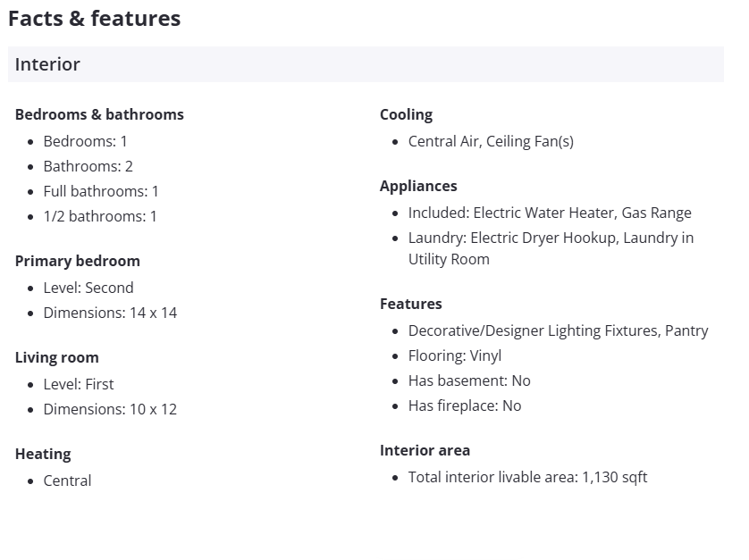This screenshot has height=560, width=749.
Task: Select the Dimensions: 10 x 12 entry
Action: [110, 409]
